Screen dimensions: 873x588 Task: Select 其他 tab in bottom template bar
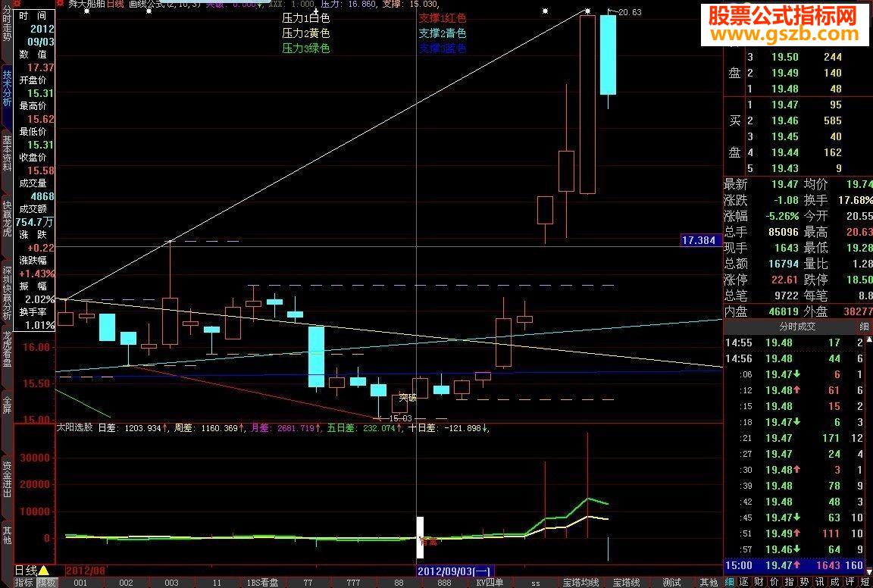[x=709, y=583]
